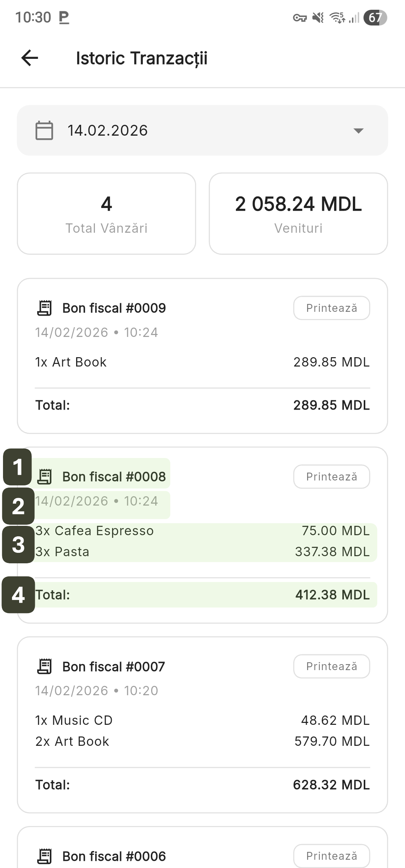Click the calendar icon in date selector
Viewport: 405px width, 868px height.
[44, 130]
